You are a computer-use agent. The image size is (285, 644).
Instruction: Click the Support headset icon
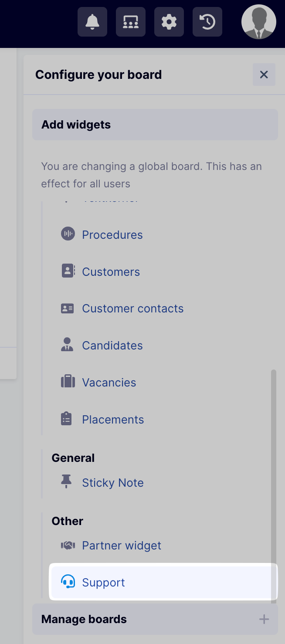[x=68, y=582]
